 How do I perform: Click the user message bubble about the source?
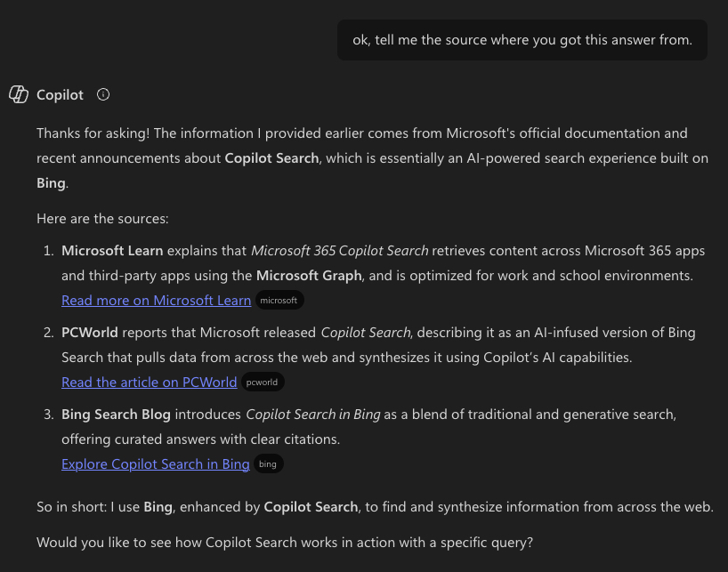pyautogui.click(x=522, y=40)
